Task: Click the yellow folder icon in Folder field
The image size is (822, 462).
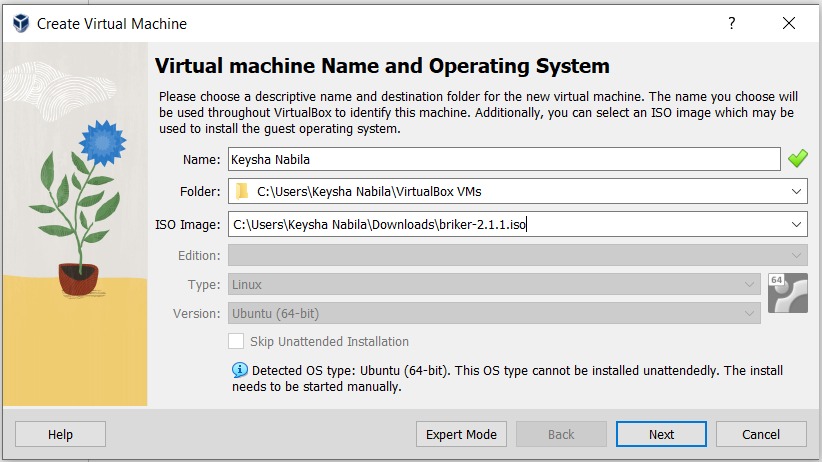Action: click(242, 191)
